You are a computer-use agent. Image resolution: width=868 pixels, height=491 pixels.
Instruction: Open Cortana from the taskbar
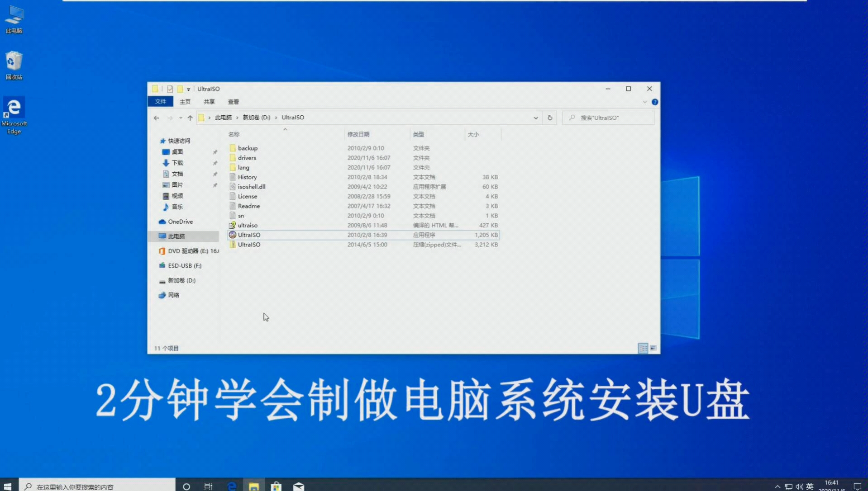coord(186,486)
